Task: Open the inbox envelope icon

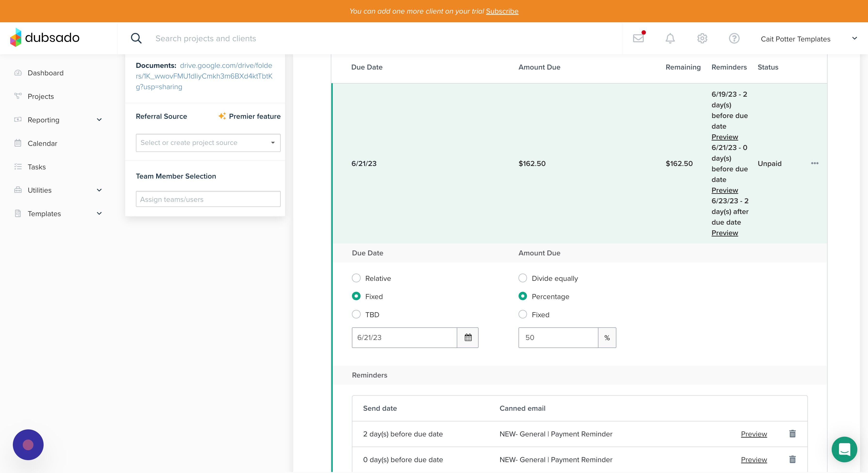Action: [638, 39]
